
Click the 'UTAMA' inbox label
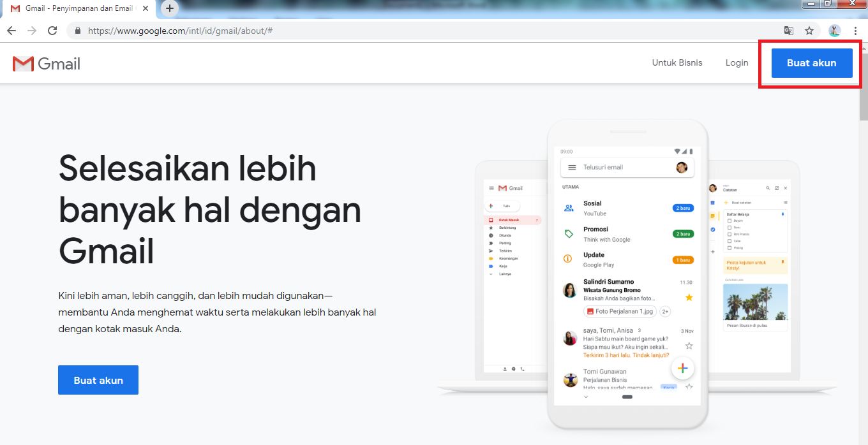571,187
